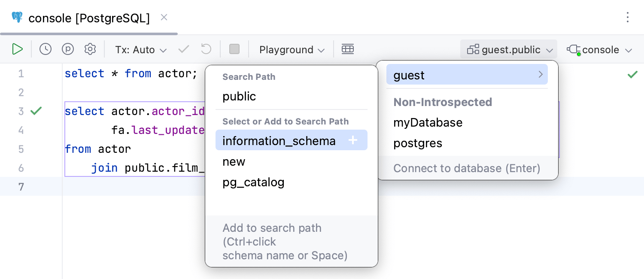Screen dimensions: 644x279
Task: Open in-editor results grid icon
Action: tap(348, 49)
